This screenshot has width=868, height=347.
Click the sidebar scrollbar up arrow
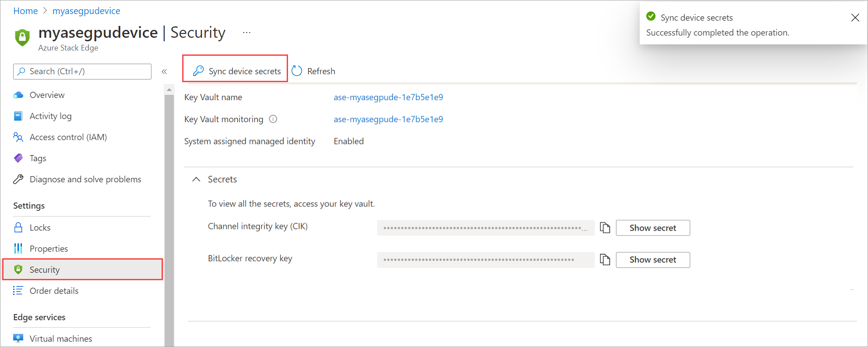coord(169,90)
